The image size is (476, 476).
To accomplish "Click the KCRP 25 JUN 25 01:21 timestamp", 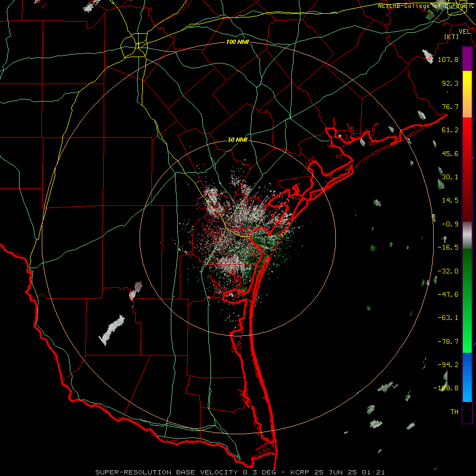I will point(337,472).
